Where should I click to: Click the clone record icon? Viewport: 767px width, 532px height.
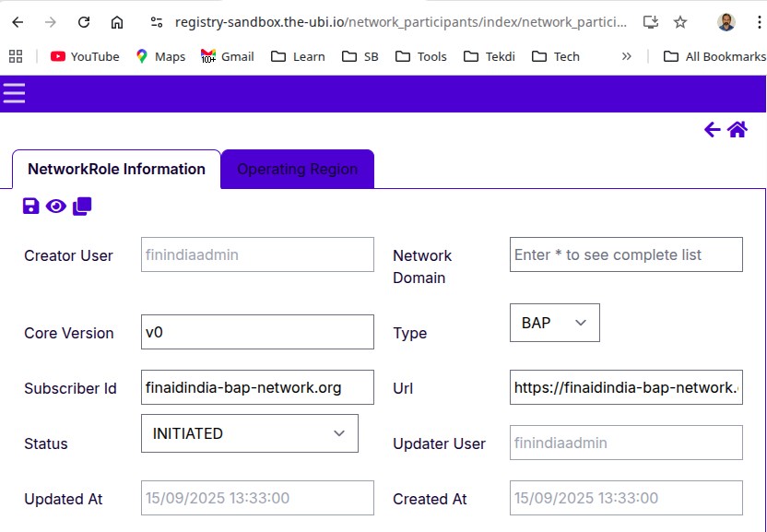coord(82,206)
